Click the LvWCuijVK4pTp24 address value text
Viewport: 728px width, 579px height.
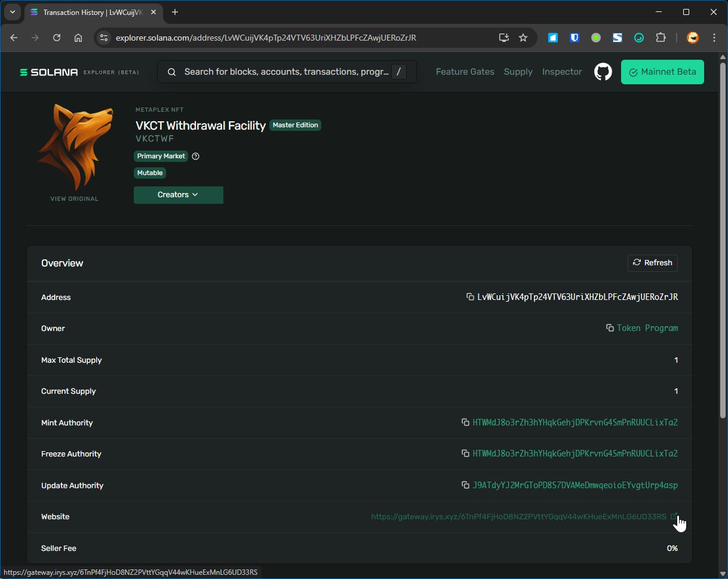(578, 297)
